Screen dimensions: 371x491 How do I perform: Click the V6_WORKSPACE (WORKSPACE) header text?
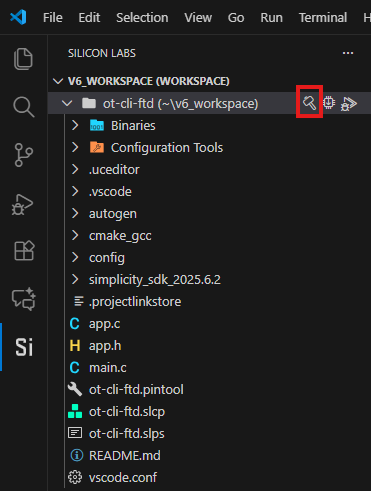(x=149, y=81)
